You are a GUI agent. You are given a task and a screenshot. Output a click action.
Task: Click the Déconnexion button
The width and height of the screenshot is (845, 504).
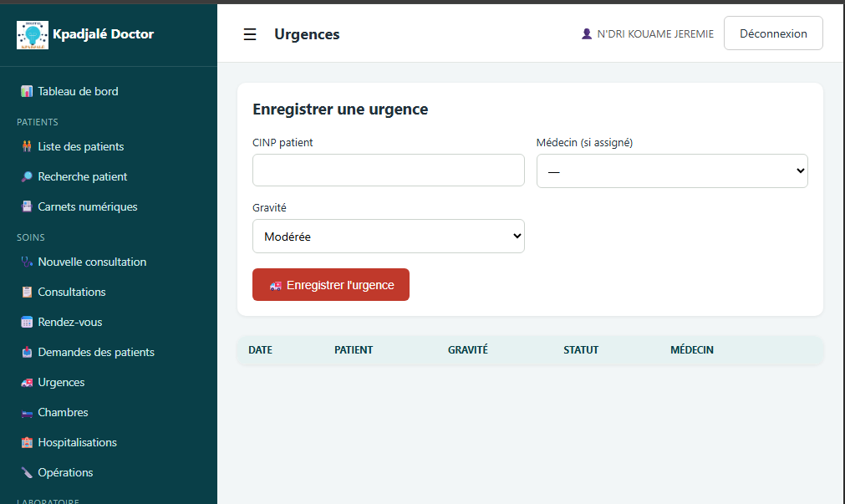(x=773, y=33)
